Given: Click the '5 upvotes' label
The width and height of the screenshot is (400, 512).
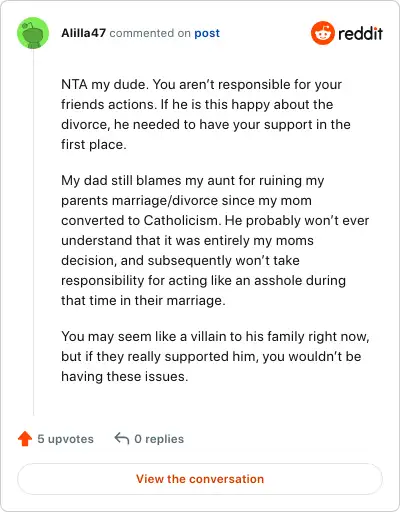Looking at the screenshot, I should [65, 439].
